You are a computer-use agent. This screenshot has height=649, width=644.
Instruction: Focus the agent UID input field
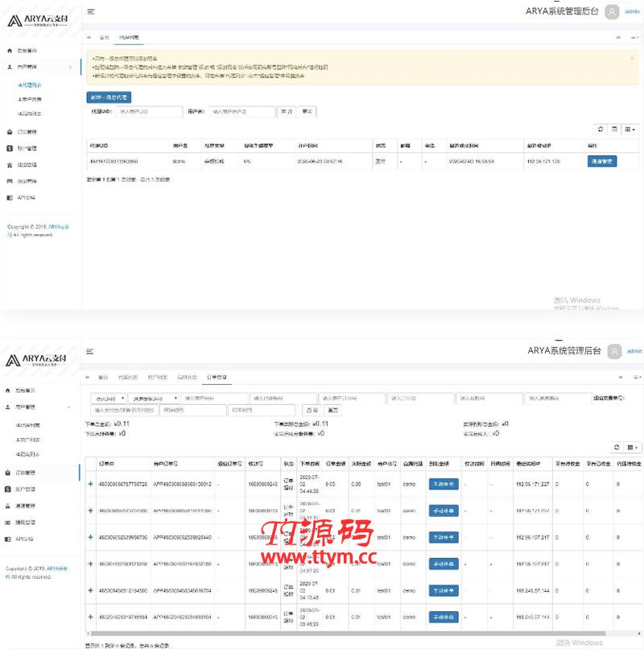149,112
